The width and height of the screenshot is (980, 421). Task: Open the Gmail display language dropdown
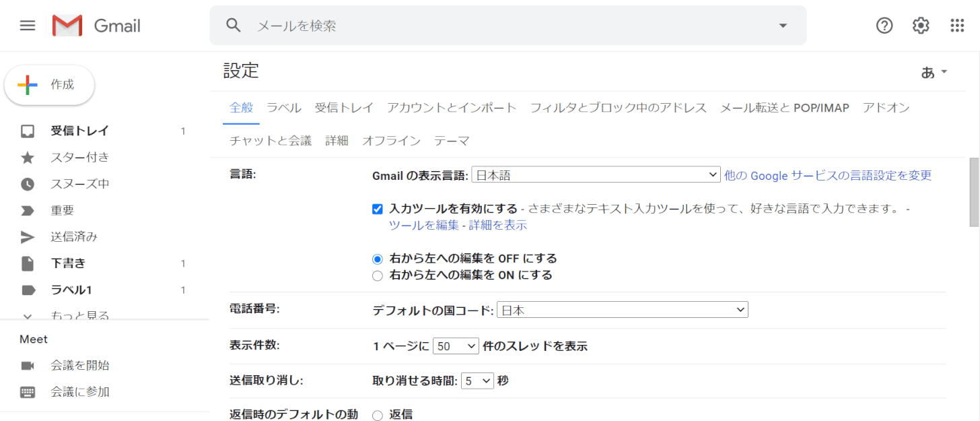pos(596,174)
